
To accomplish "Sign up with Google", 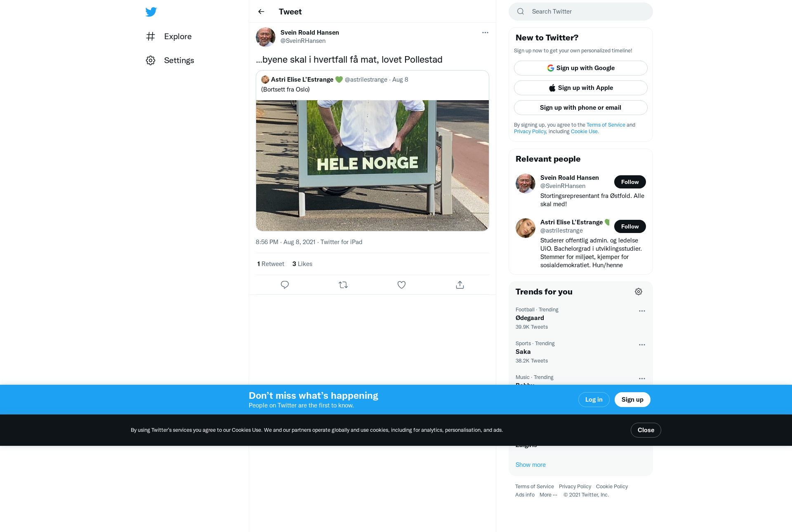I will (x=580, y=68).
